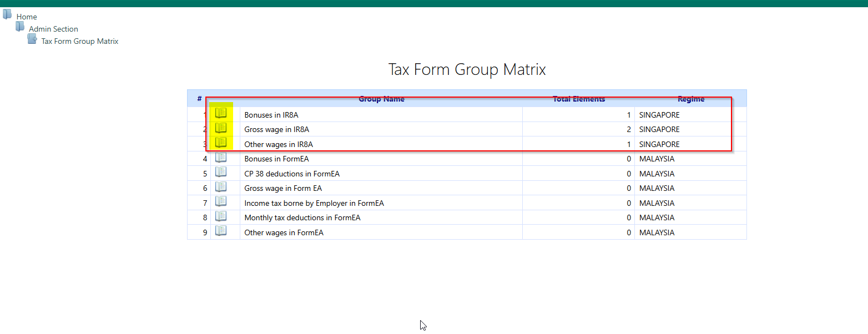Open book icon for Monthly tax deductions
The width and height of the screenshot is (868, 334).
221,216
